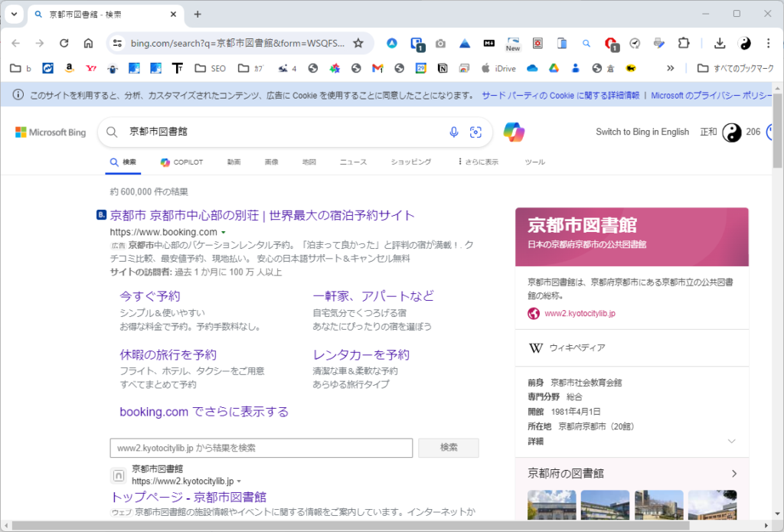The width and height of the screenshot is (784, 532).
Task: Open the 一軒家、アパートなど link
Action: [373, 296]
